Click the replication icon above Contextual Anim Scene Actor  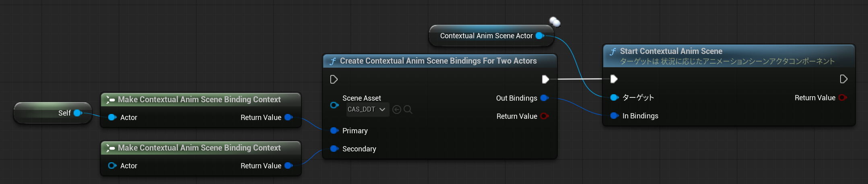click(555, 22)
